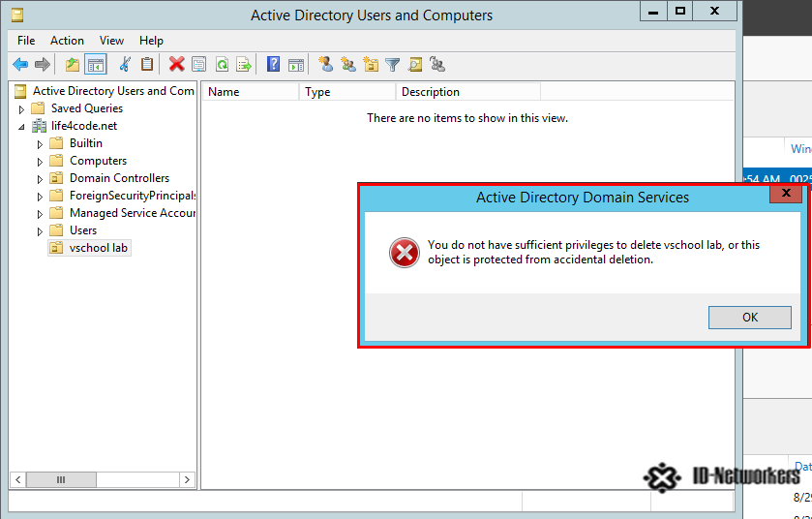Click the Paste clipboard icon
Screen dimensions: 812x519
[x=147, y=64]
